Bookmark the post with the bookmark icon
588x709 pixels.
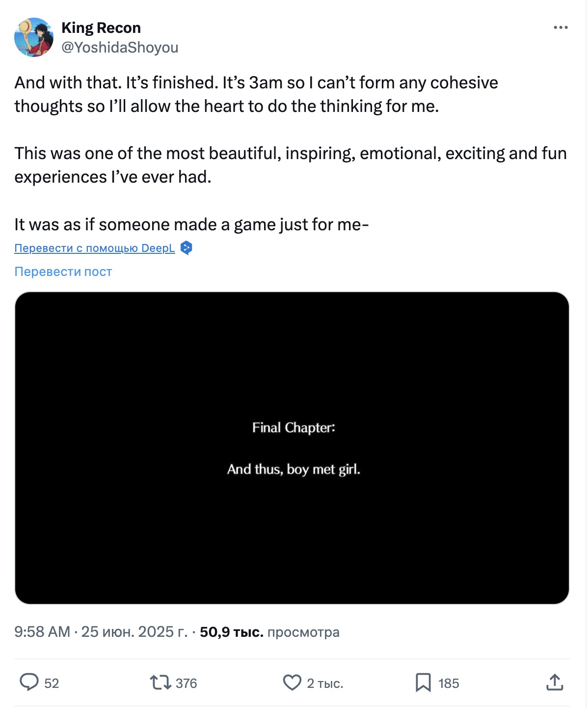click(423, 682)
